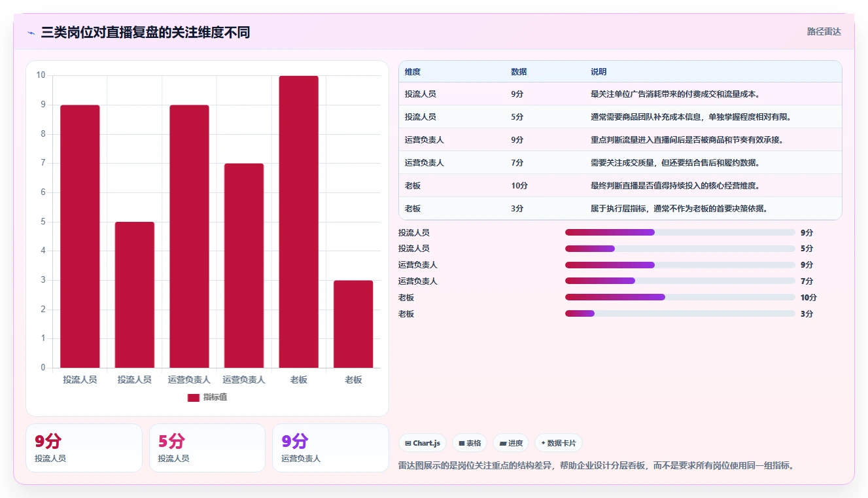This screenshot has width=868, height=498.
Task: Click the 表格 tag icon
Action: 462,443
